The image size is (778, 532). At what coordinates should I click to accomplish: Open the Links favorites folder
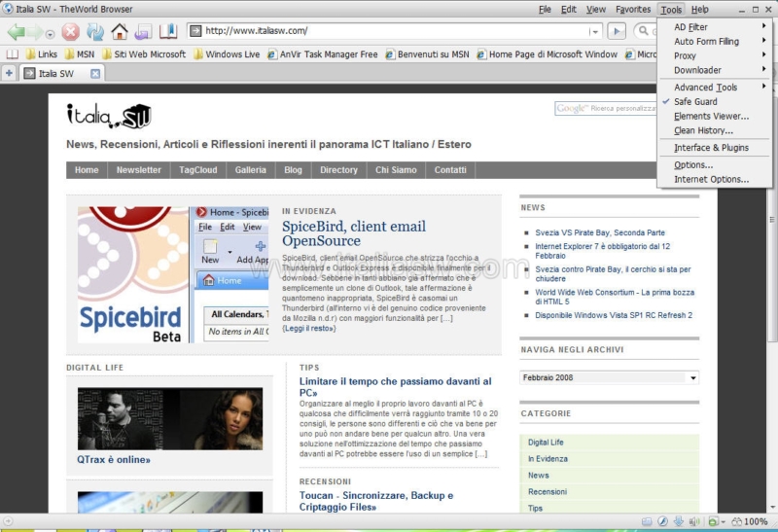(x=42, y=54)
